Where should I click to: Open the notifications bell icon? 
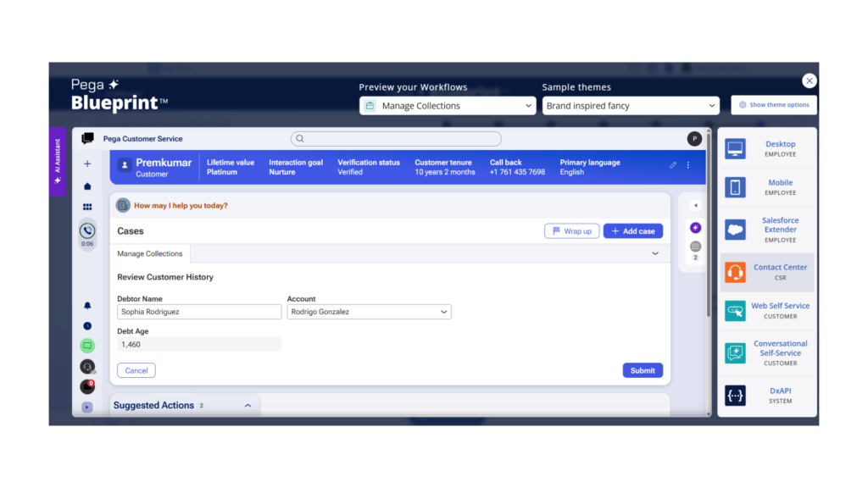click(x=87, y=306)
